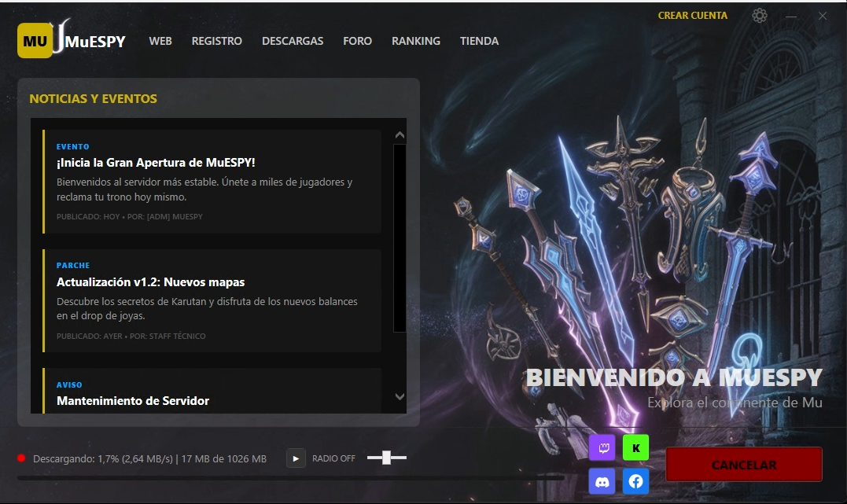The width and height of the screenshot is (847, 504).
Task: Open the Discord server icon
Action: click(x=602, y=481)
